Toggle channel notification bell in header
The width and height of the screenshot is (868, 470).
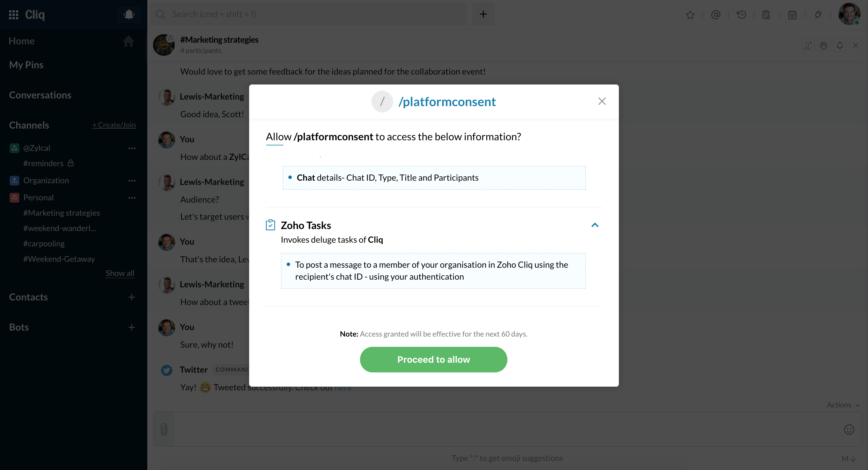click(840, 45)
